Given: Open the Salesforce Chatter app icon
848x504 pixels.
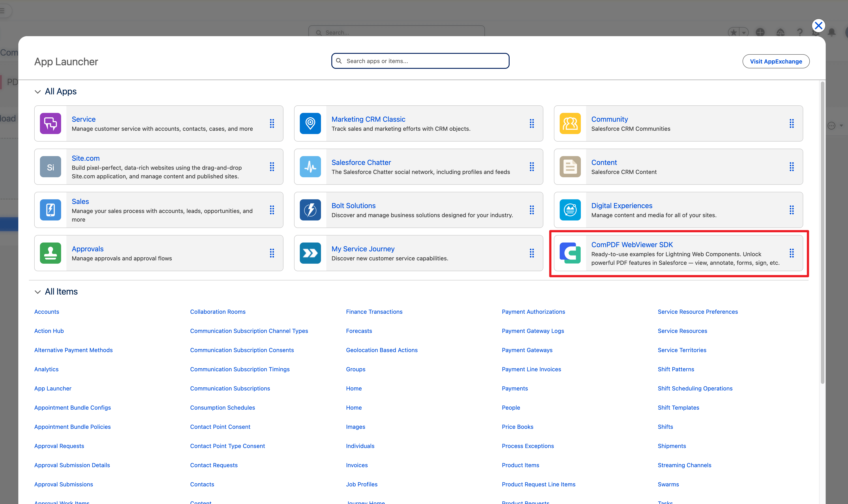Looking at the screenshot, I should [310, 167].
